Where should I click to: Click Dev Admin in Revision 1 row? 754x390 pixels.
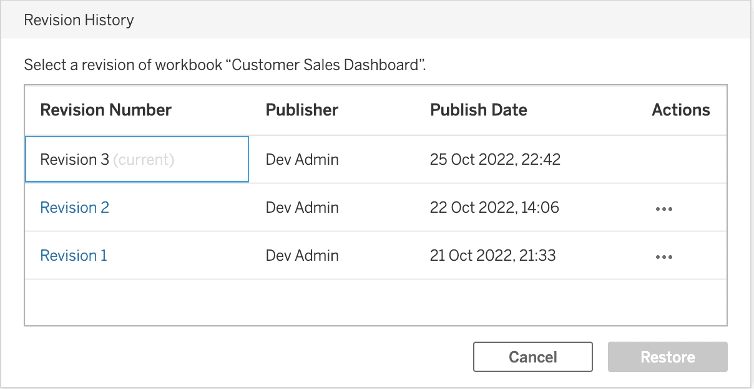pos(302,255)
